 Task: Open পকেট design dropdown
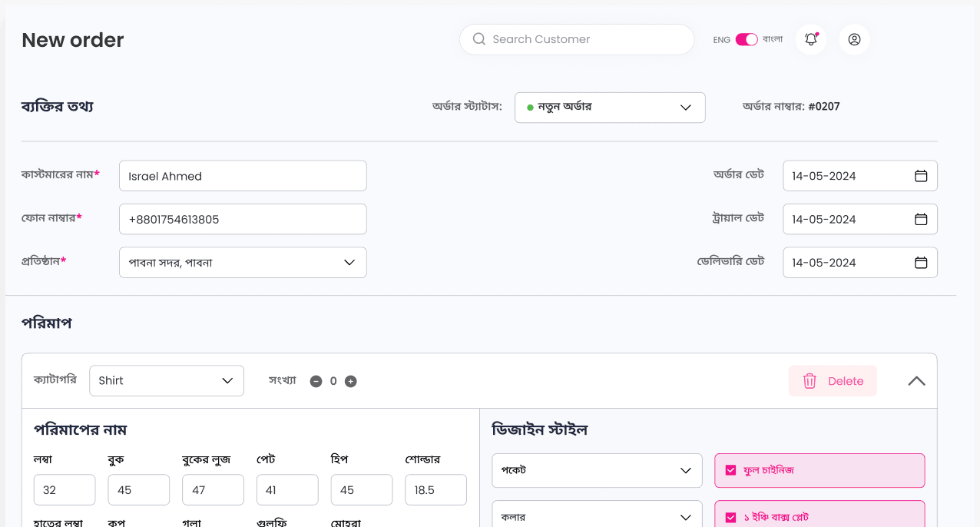coord(597,470)
